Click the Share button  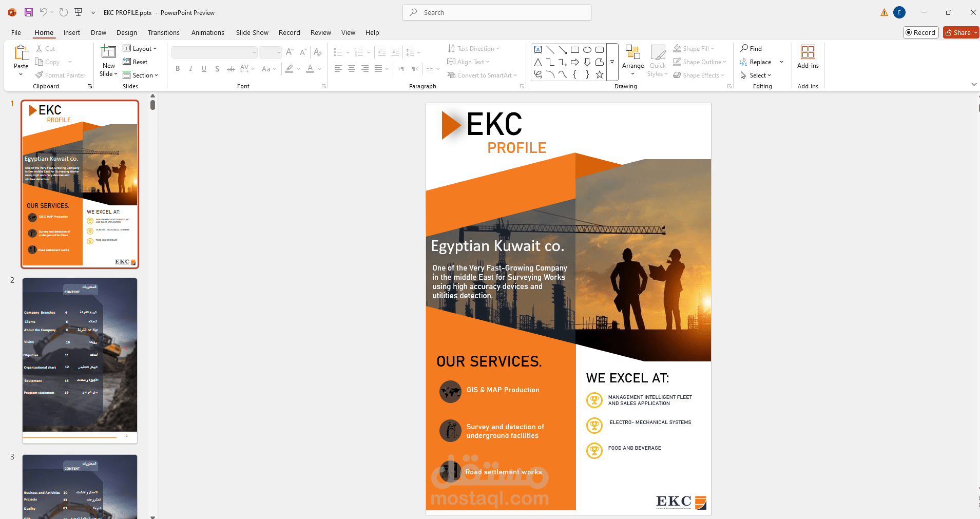pyautogui.click(x=960, y=32)
